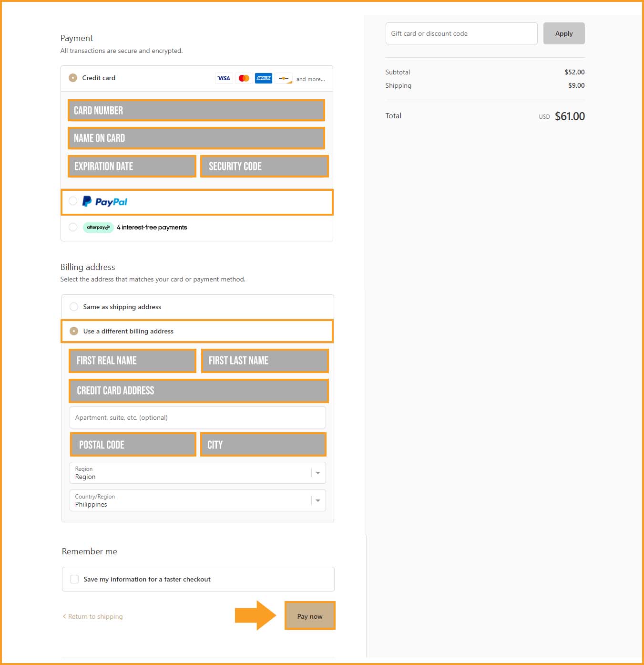Focus the Gift card or discount code field
Viewport: 644px width, 665px height.
461,33
